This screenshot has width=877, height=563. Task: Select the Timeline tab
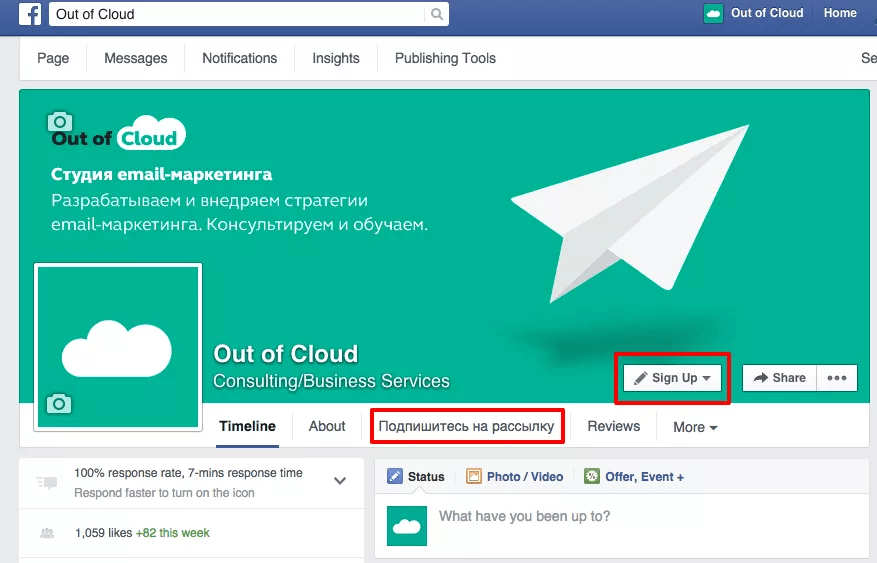tap(247, 427)
